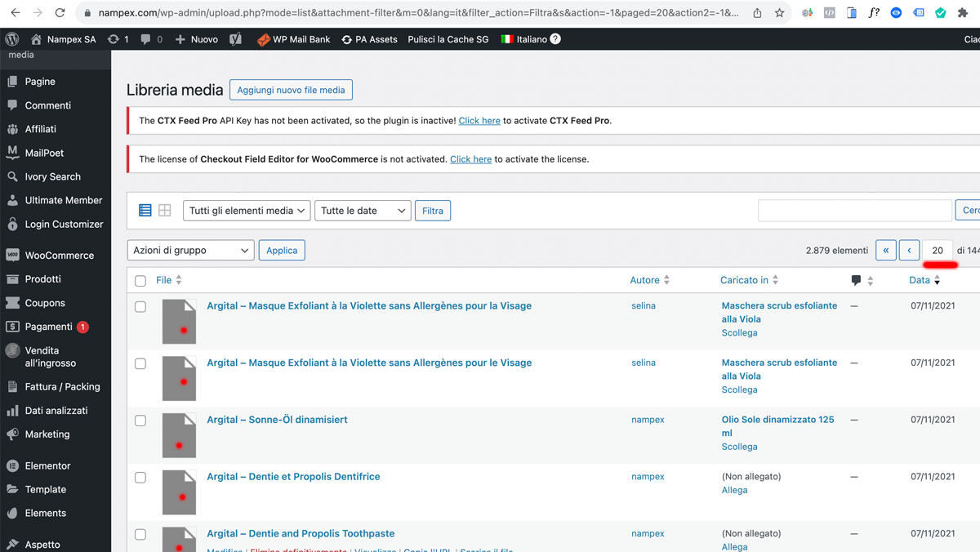The height and width of the screenshot is (552, 980).
Task: Click the current page number field
Action: (938, 251)
